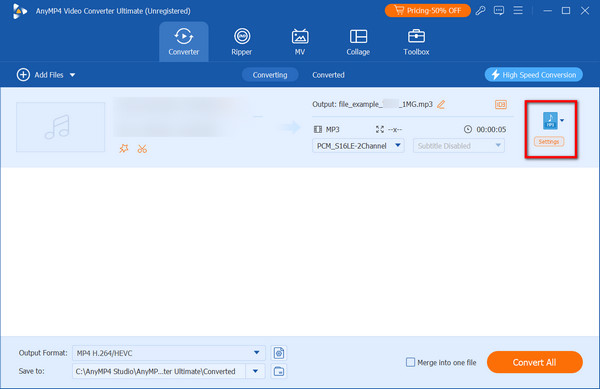Open the output folder icon

click(x=279, y=371)
